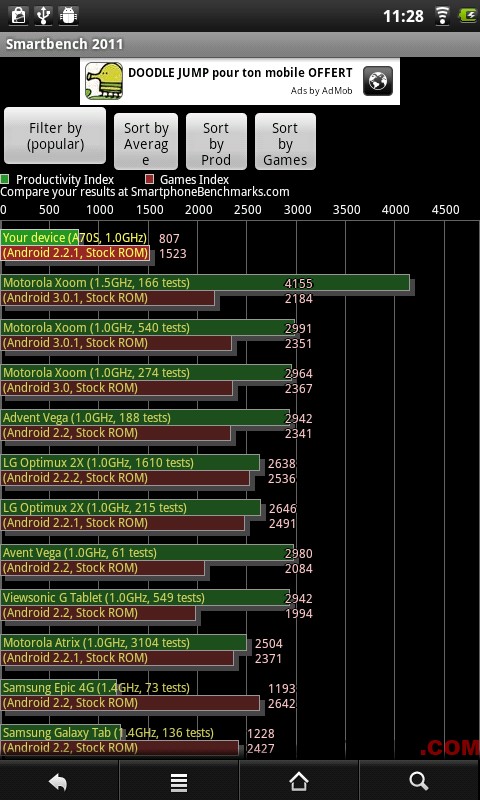480x800 pixels.
Task: Click the Doodle Jump ad character icon
Action: click(x=104, y=81)
